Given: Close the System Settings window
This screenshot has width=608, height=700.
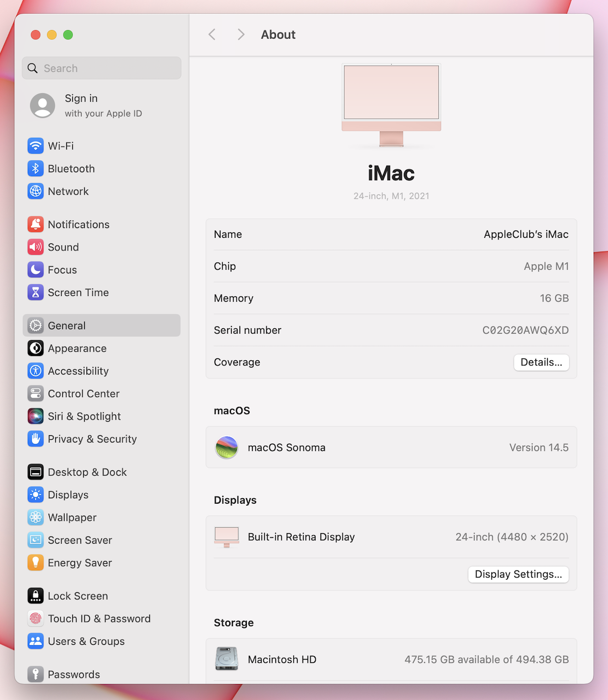Looking at the screenshot, I should pos(36,35).
